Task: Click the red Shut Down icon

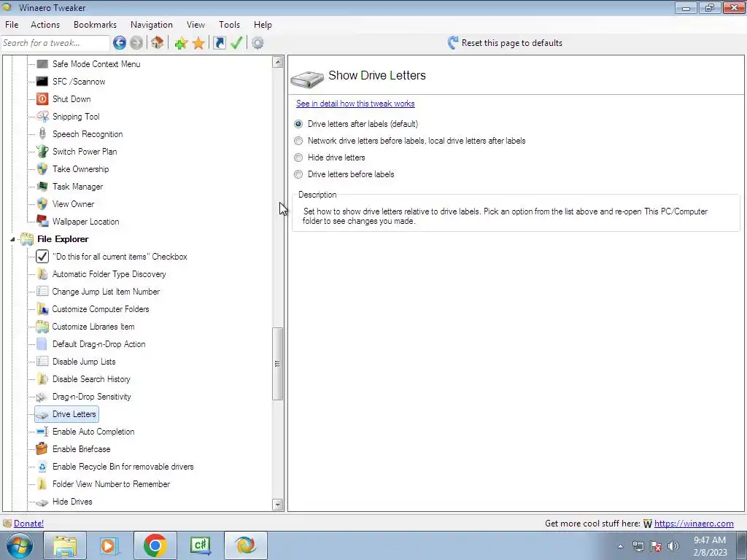Action: coord(42,99)
